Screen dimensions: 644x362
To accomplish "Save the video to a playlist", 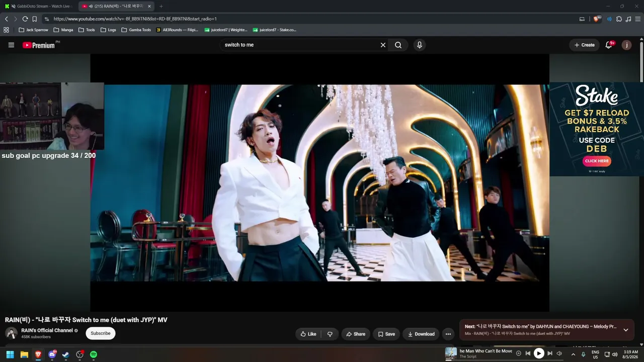I will [386, 334].
